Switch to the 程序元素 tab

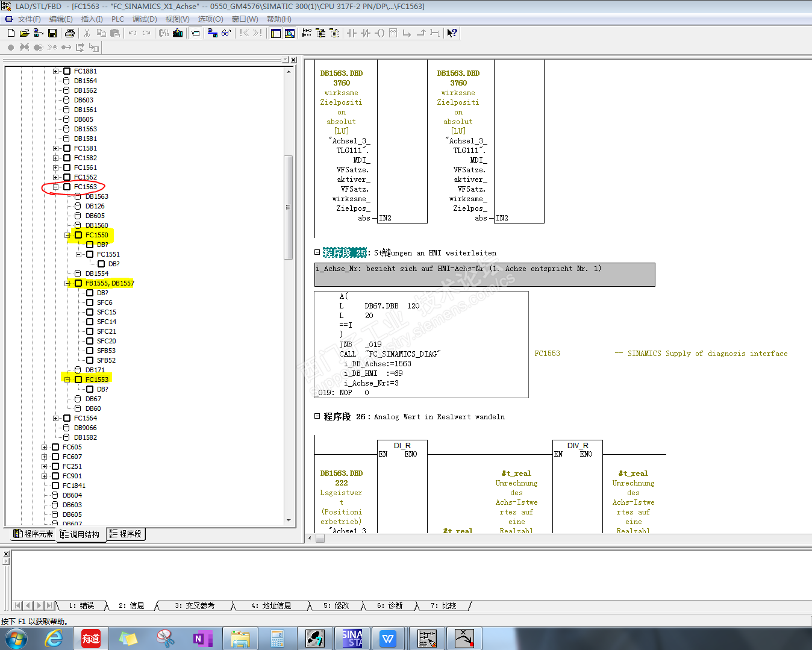coord(34,534)
